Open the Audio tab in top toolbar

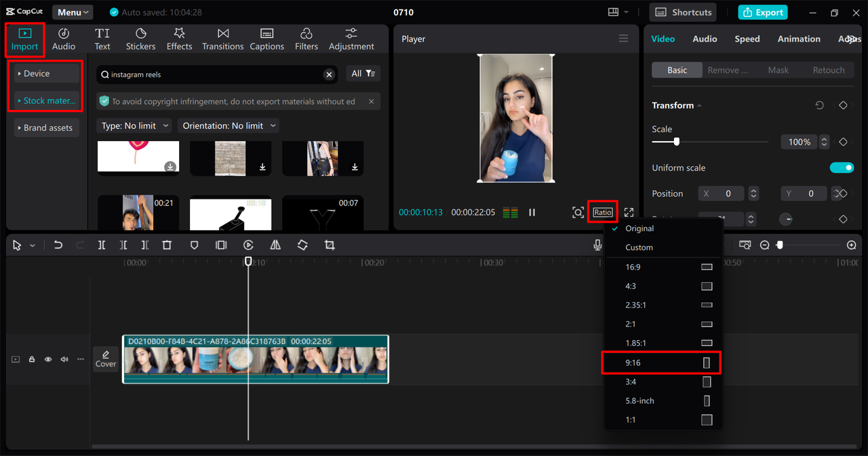pyautogui.click(x=64, y=39)
